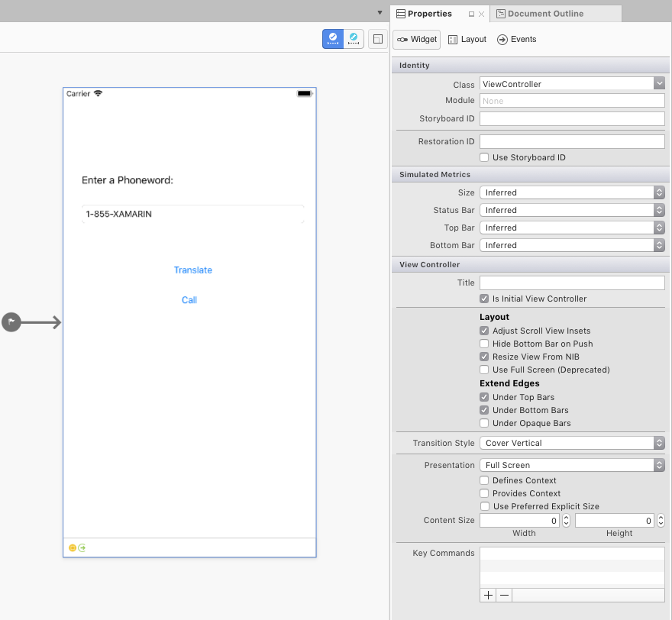The height and width of the screenshot is (620, 672).
Task: Click the resize canvas icon
Action: [377, 38]
